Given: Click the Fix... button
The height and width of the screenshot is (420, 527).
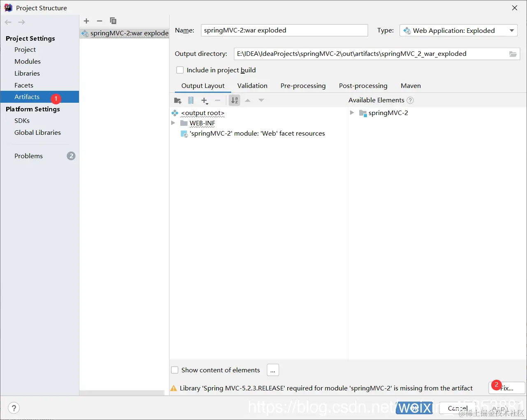Looking at the screenshot, I should pos(507,388).
